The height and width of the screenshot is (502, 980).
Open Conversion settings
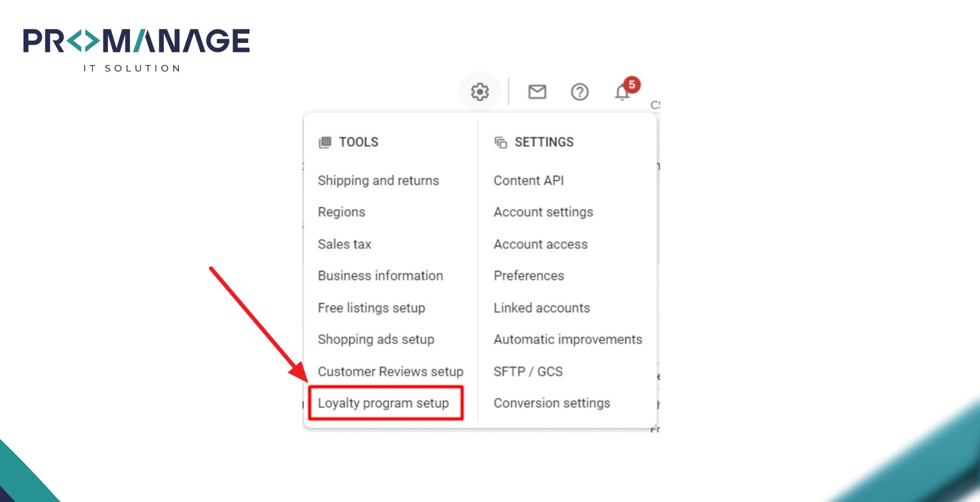(x=552, y=403)
